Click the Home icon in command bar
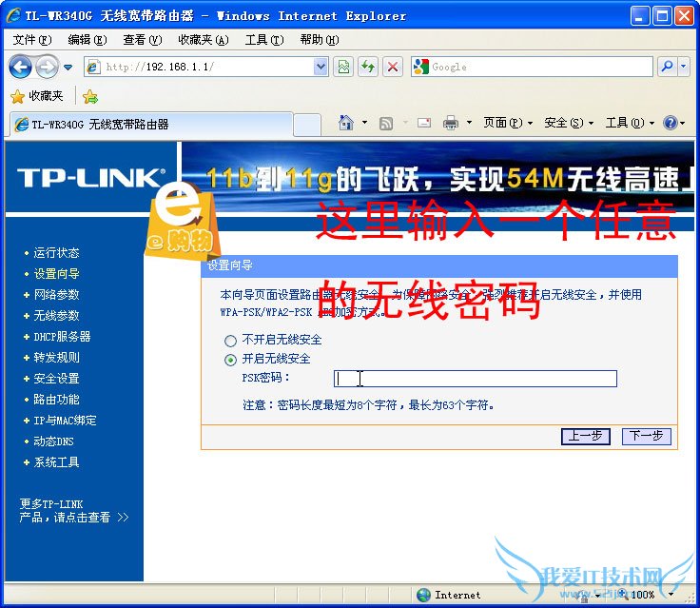 (346, 123)
